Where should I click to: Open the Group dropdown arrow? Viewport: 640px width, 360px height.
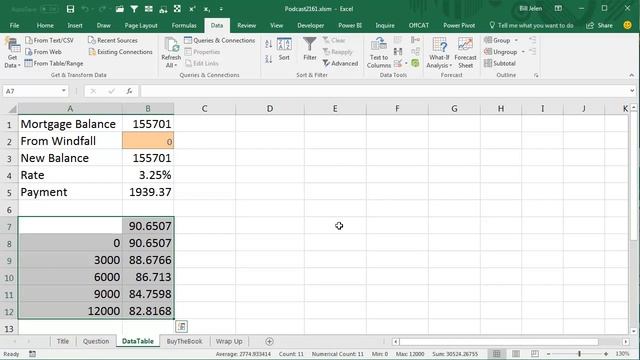click(x=516, y=40)
